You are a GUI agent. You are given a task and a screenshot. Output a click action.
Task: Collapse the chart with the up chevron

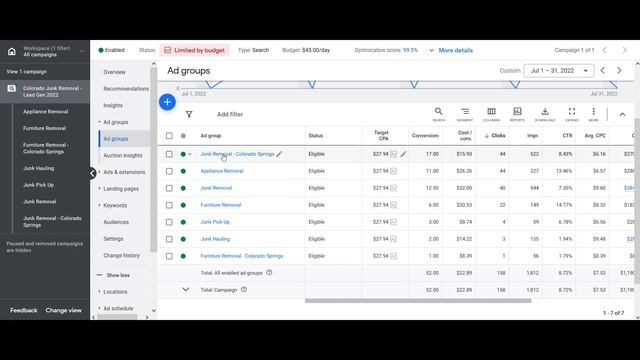[622, 115]
